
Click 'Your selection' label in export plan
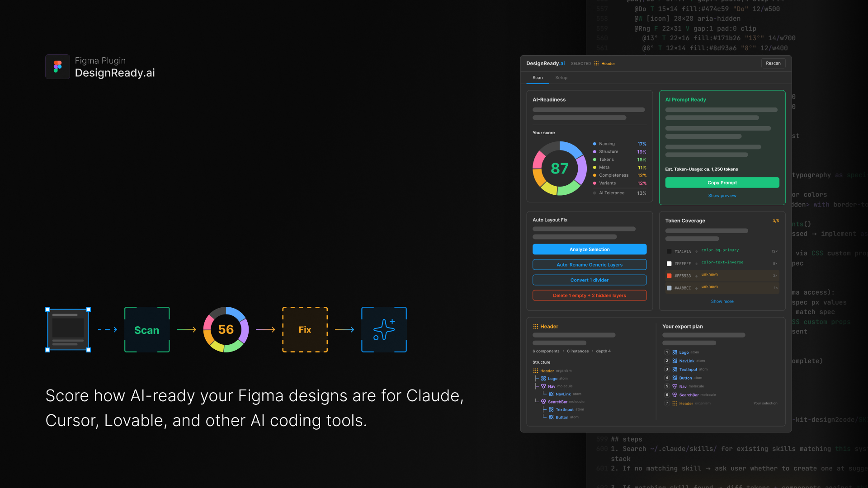click(765, 404)
